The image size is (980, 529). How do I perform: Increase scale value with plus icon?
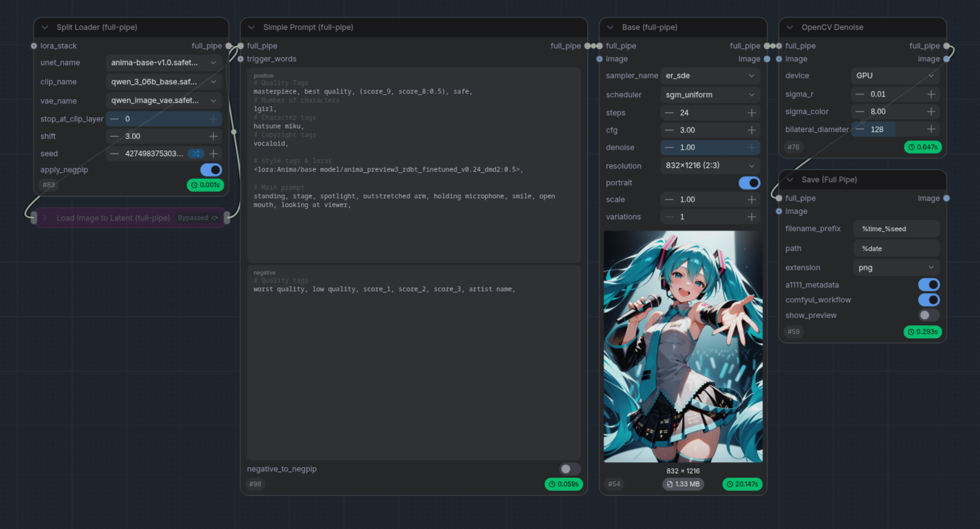(x=751, y=199)
